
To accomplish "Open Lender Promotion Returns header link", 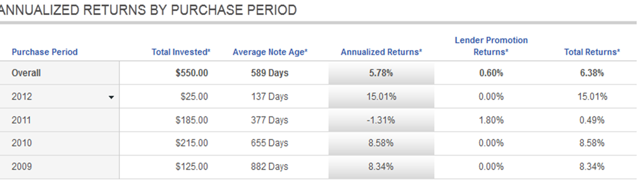I will (491, 46).
